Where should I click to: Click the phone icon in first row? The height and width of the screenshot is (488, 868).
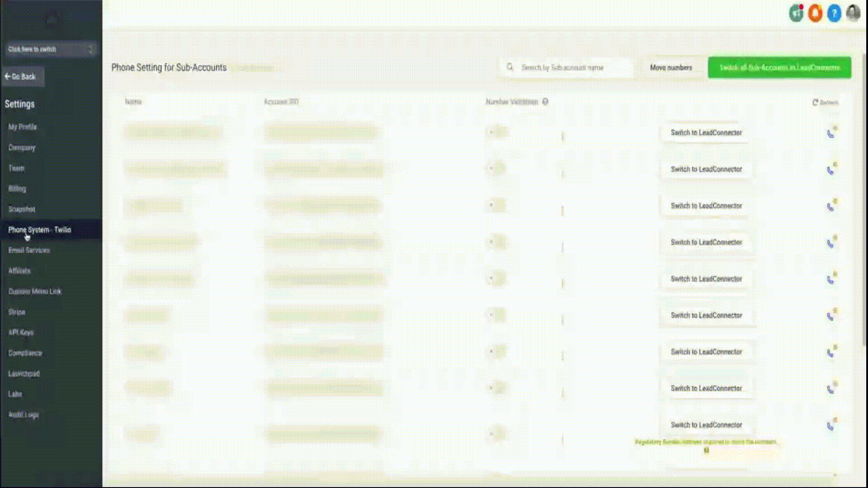831,133
